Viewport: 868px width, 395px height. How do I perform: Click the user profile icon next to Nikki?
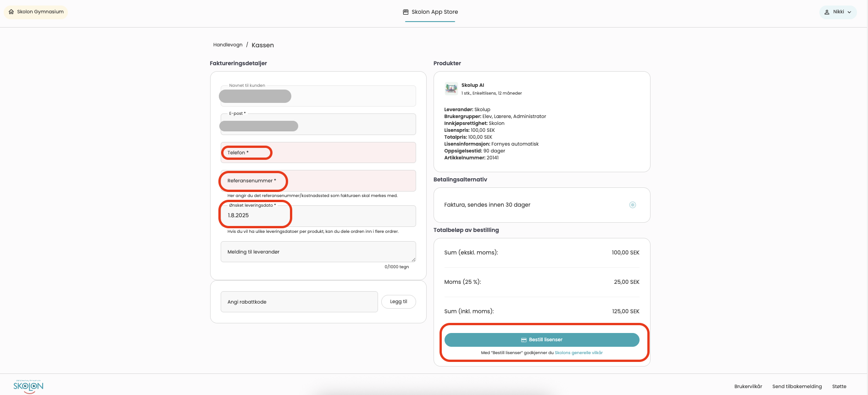[827, 12]
